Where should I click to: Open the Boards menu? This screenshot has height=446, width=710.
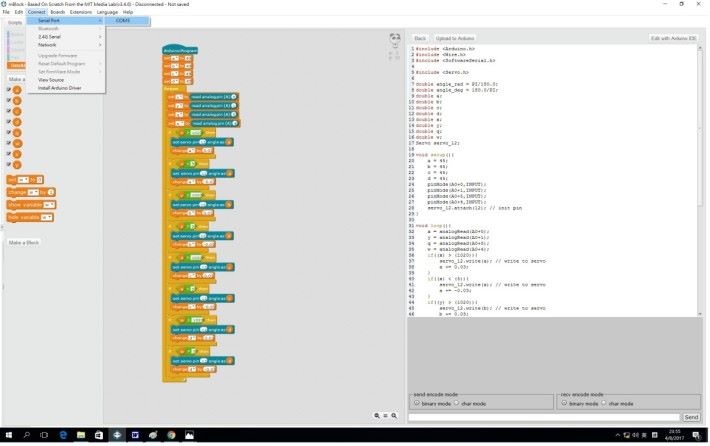pyautogui.click(x=58, y=12)
